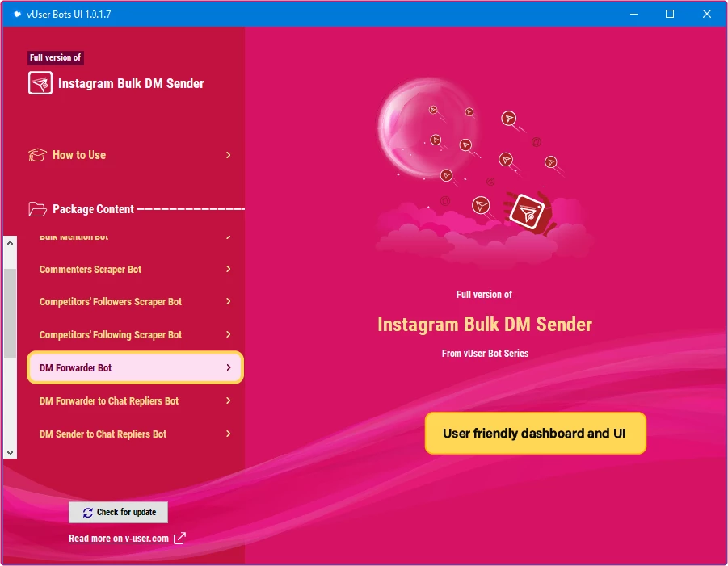
Task: Open Competitors' Followers Scraper Bot
Action: 135,301
